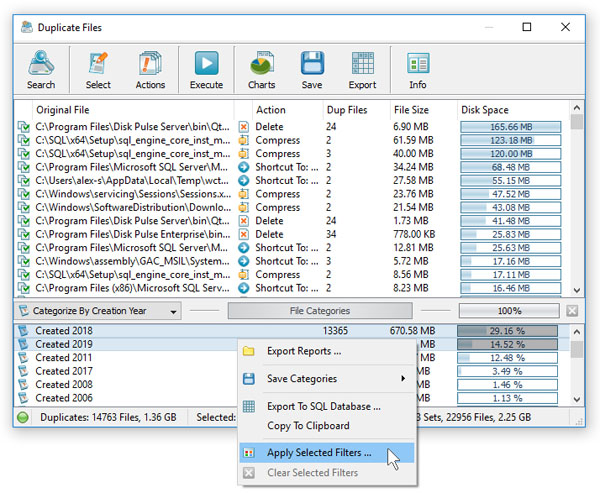
Task: Click the Execute toolbar button
Action: tap(206, 70)
